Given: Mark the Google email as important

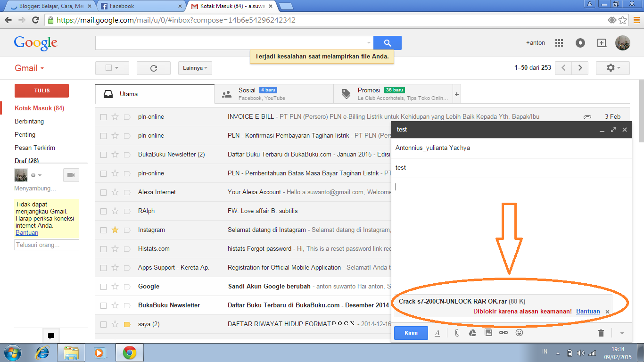Looking at the screenshot, I should (127, 286).
